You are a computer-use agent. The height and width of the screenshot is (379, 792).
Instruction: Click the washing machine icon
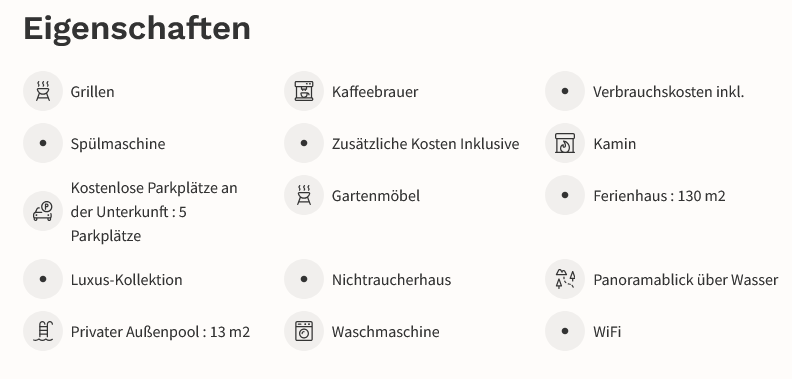304,331
